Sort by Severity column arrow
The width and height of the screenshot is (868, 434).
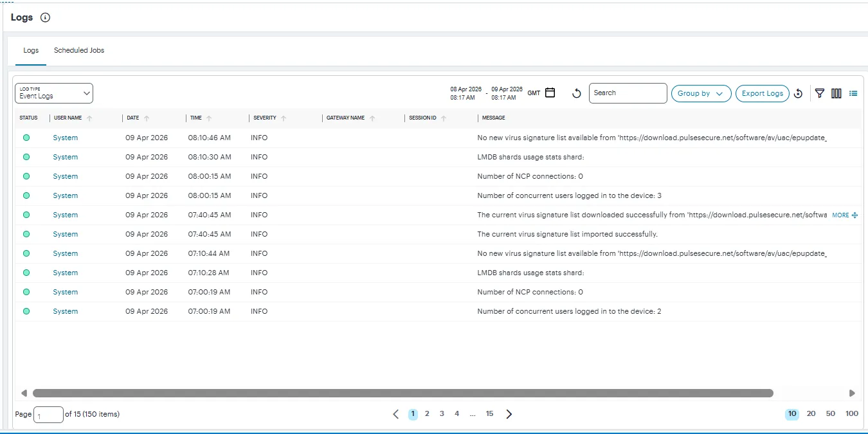pos(284,118)
